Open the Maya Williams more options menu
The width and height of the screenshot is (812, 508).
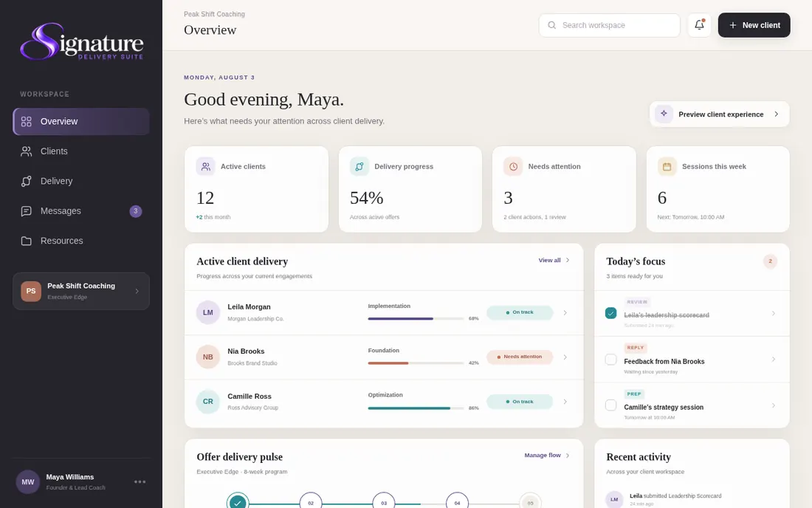click(x=140, y=482)
